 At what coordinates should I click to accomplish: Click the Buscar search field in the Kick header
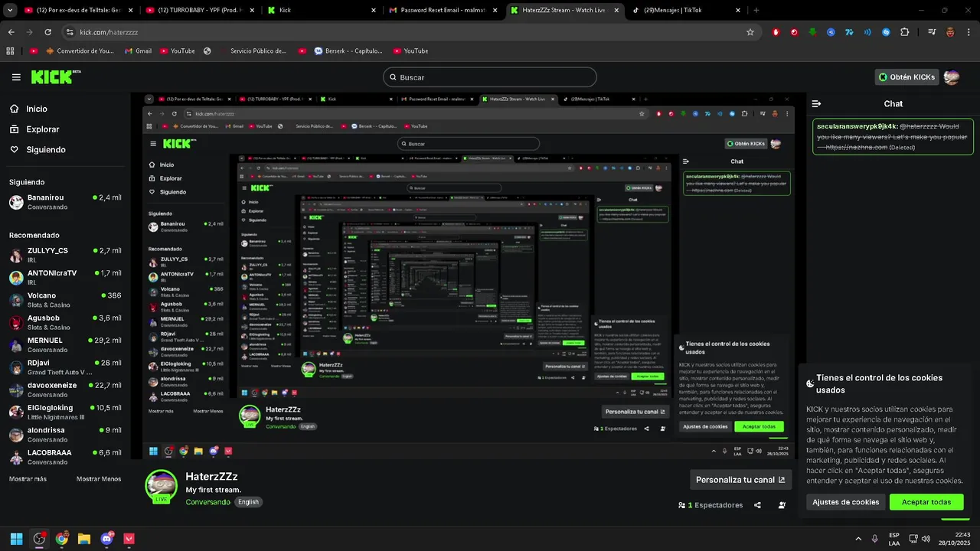point(490,77)
